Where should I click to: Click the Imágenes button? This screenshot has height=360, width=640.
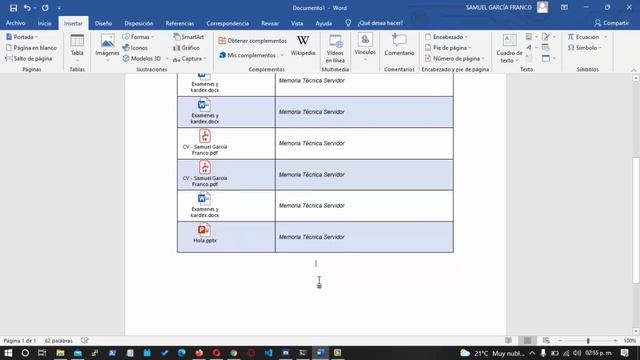click(107, 48)
